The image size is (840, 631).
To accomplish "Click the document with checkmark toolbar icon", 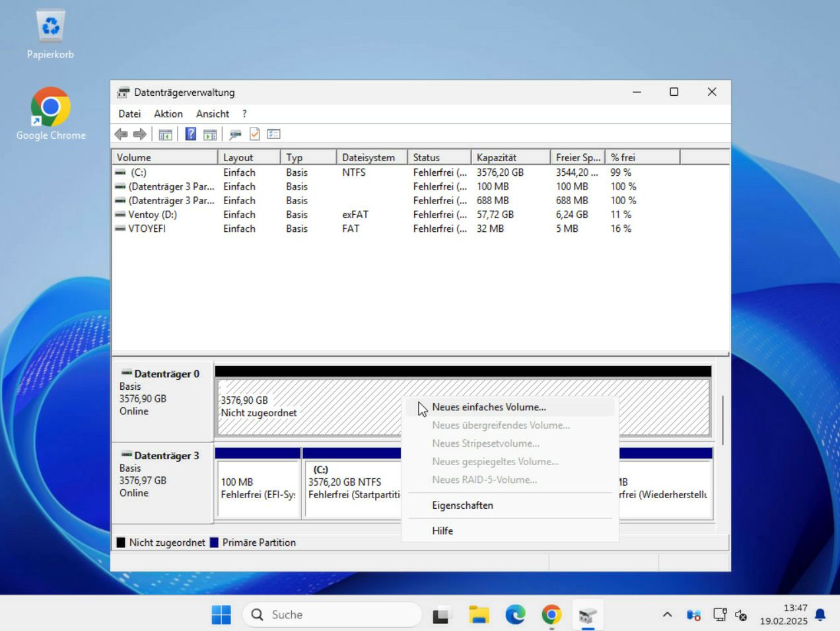I will pyautogui.click(x=254, y=134).
